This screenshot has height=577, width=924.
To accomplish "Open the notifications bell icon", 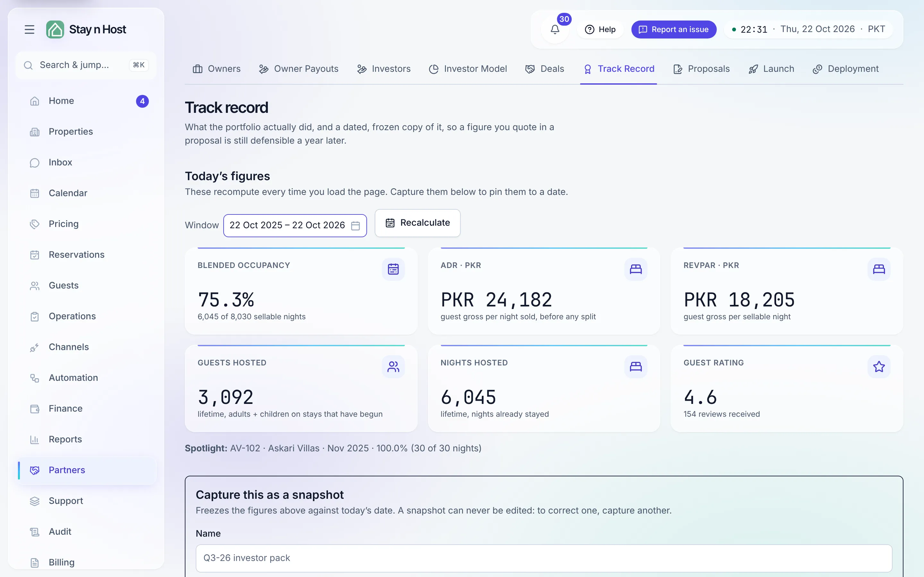I will (555, 29).
